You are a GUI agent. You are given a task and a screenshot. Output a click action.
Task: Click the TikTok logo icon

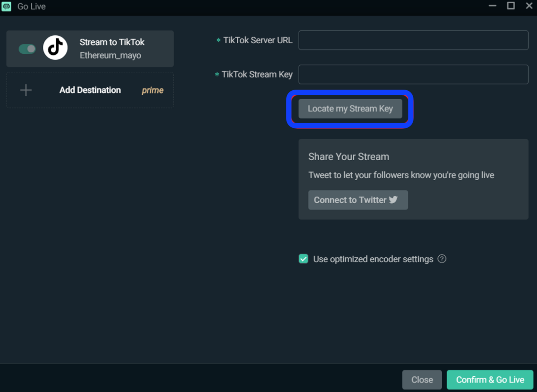coord(55,48)
